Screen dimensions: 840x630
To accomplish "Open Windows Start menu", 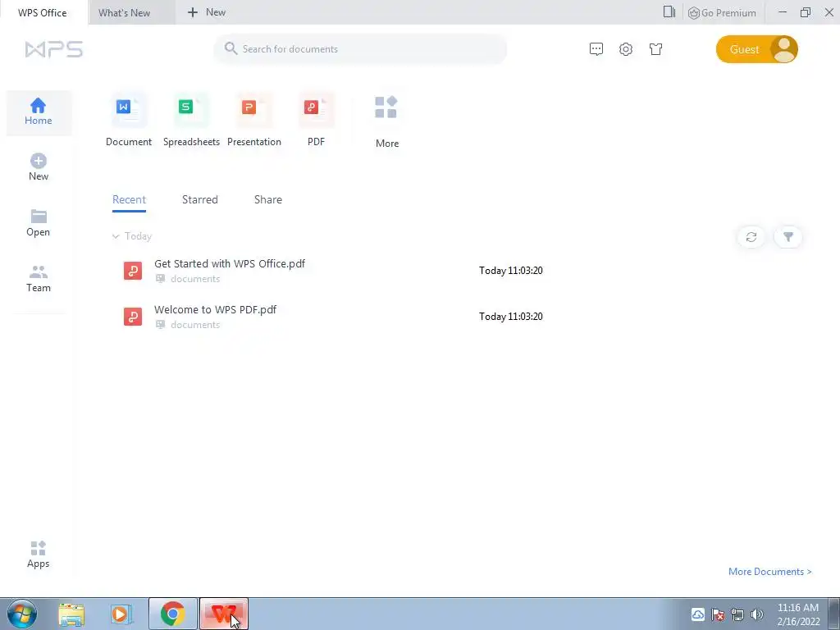I will [21, 614].
